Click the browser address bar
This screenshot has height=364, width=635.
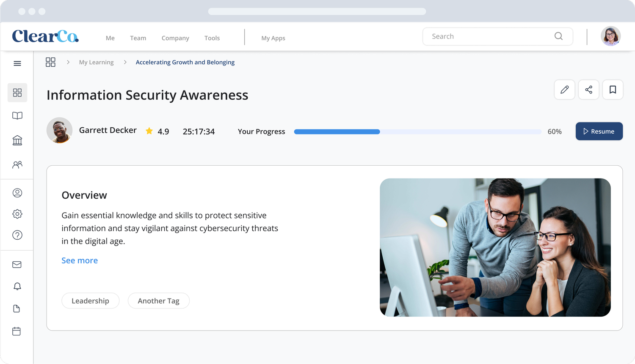pos(317,11)
